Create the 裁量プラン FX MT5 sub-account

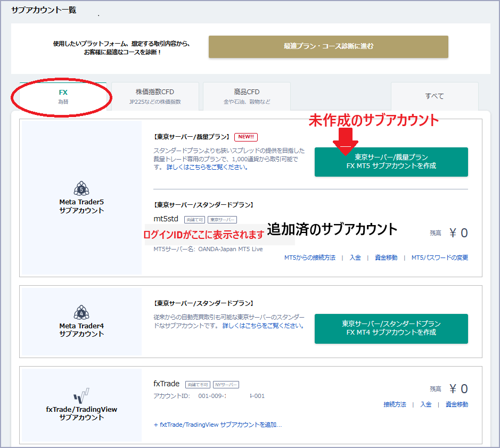(391, 162)
